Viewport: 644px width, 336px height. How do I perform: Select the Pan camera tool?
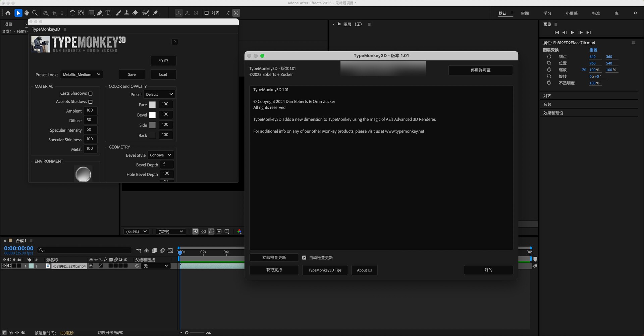click(54, 13)
